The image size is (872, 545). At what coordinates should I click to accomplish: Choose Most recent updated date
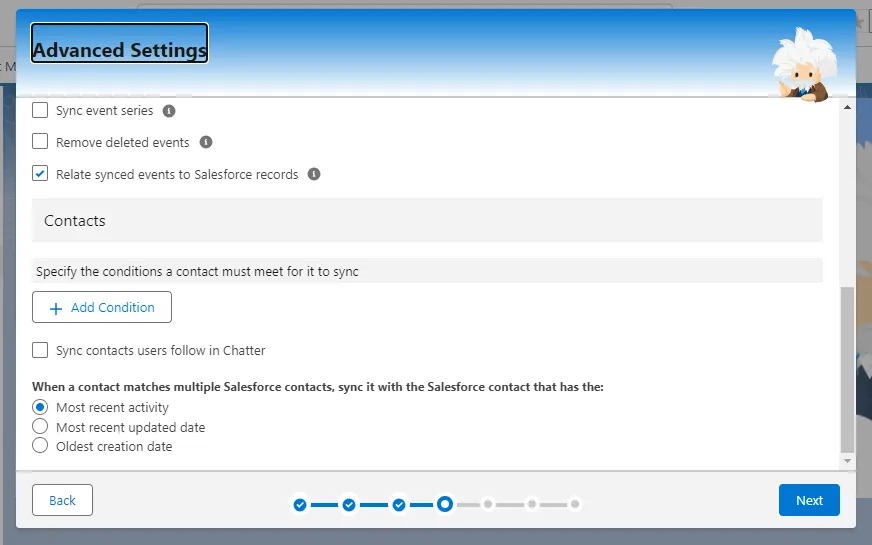coord(40,427)
